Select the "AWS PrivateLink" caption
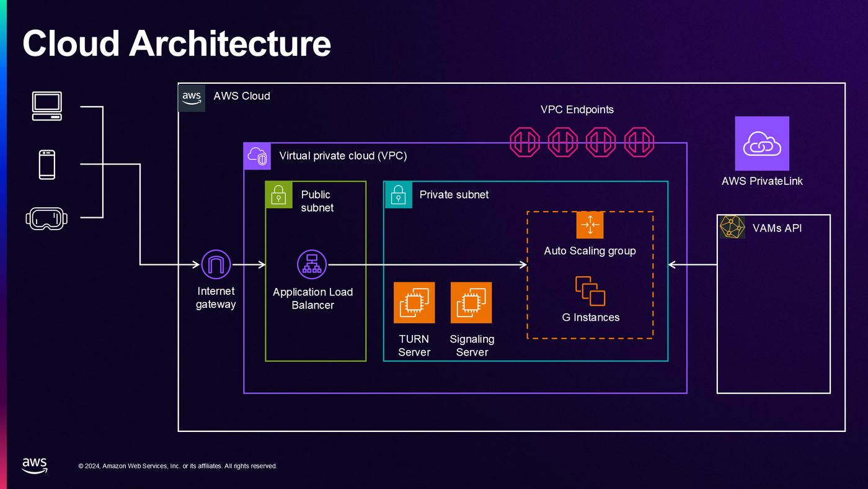 (762, 181)
